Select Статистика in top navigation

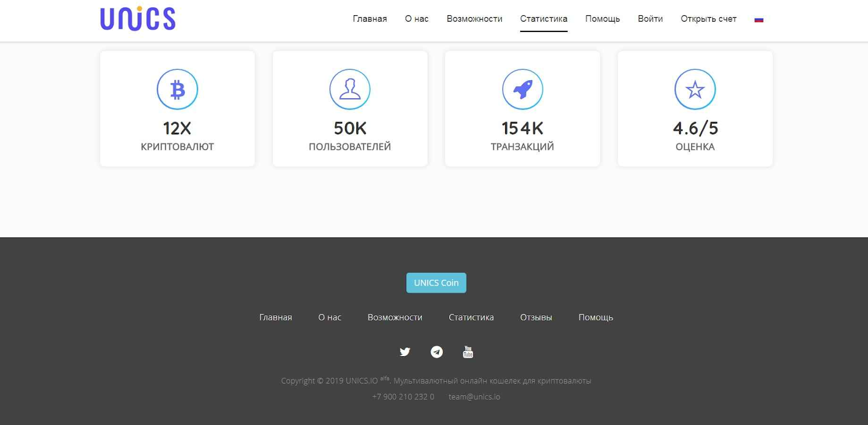544,19
